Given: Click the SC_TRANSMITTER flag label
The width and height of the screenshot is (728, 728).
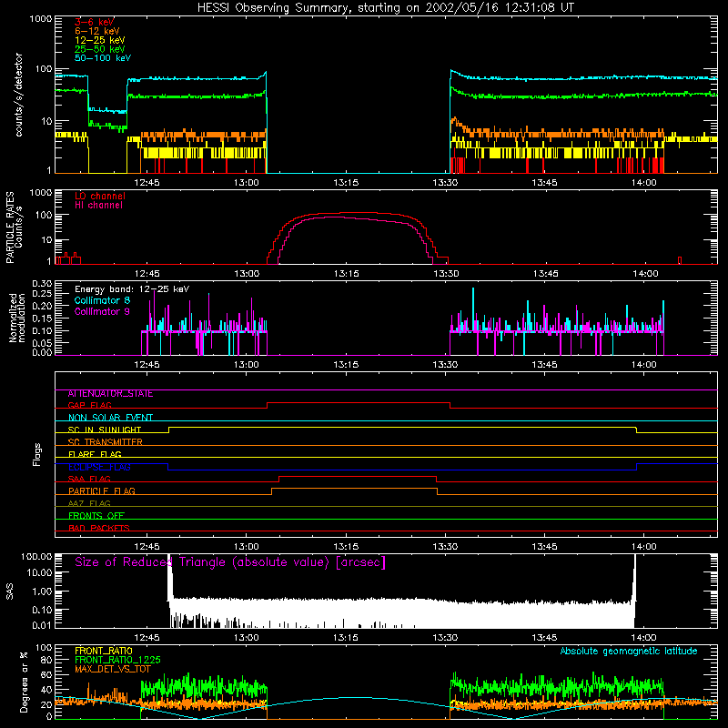Looking at the screenshot, I should [105, 442].
